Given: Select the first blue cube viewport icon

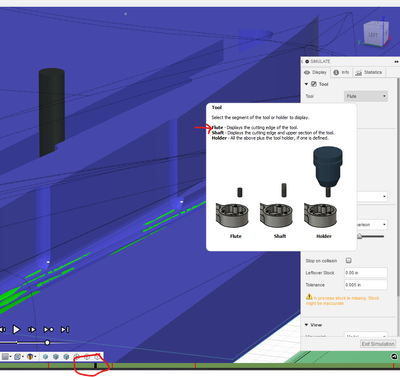Looking at the screenshot, I should 45,357.
